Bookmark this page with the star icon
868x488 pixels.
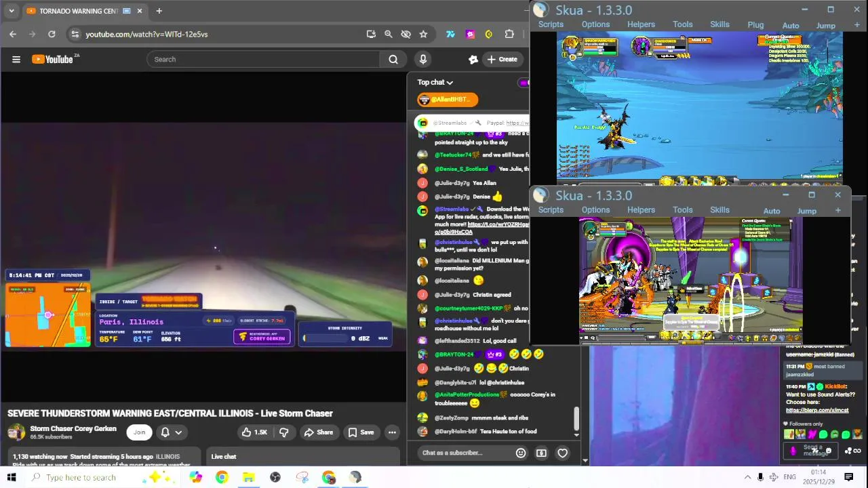click(423, 34)
